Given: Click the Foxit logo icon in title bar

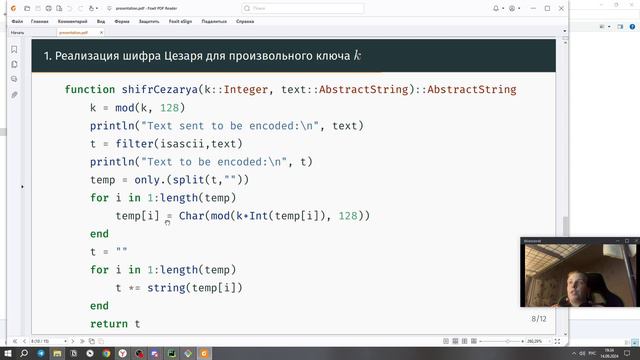Looking at the screenshot, I should point(13,8).
